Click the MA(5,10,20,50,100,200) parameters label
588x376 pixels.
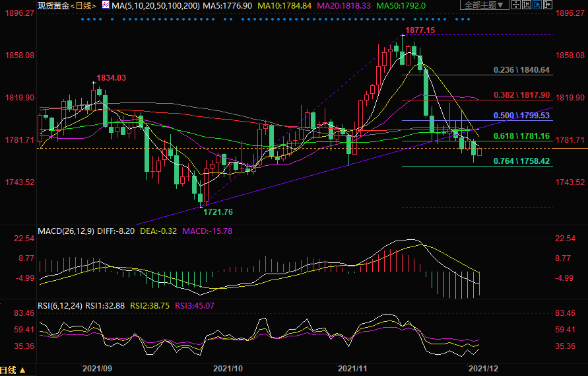click(154, 5)
